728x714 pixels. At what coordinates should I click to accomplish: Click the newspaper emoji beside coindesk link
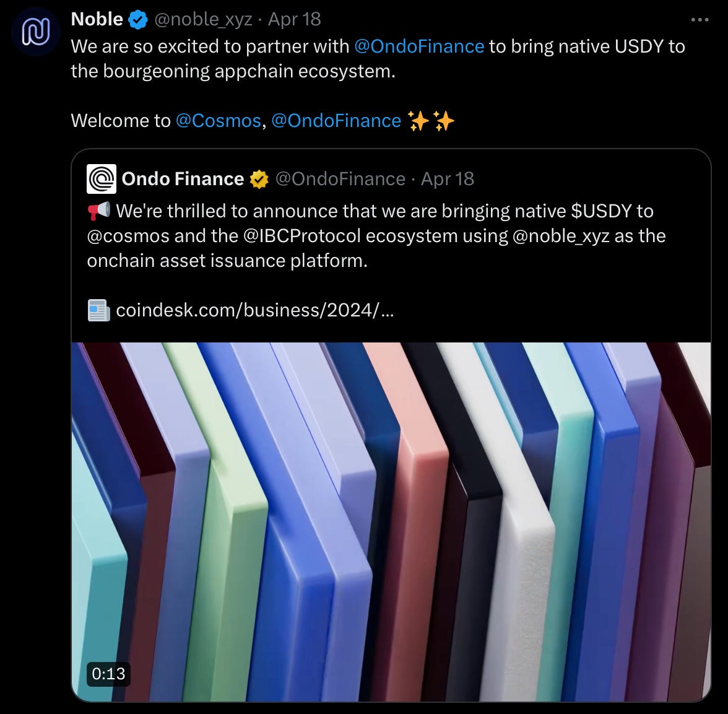point(99,310)
